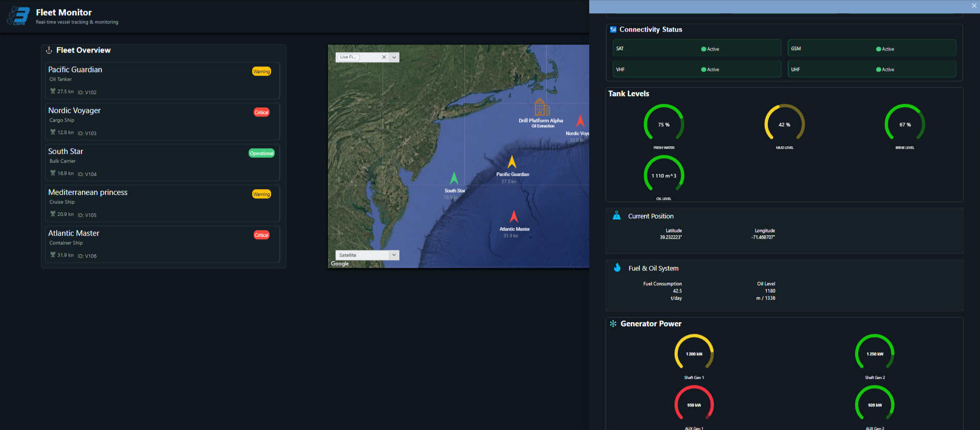Select the red Atlantic Master map marker
Image resolution: width=980 pixels, height=430 pixels.
[514, 217]
